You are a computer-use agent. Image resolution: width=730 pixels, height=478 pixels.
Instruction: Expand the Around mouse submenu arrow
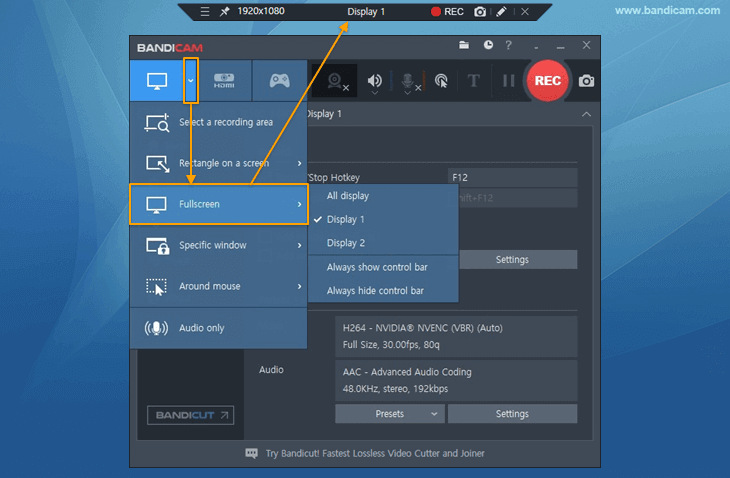(299, 286)
